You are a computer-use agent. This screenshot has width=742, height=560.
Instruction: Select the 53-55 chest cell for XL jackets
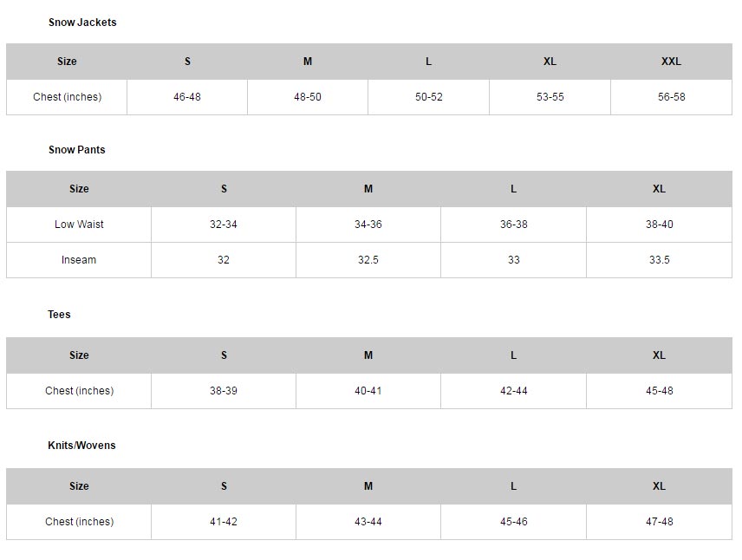(550, 97)
